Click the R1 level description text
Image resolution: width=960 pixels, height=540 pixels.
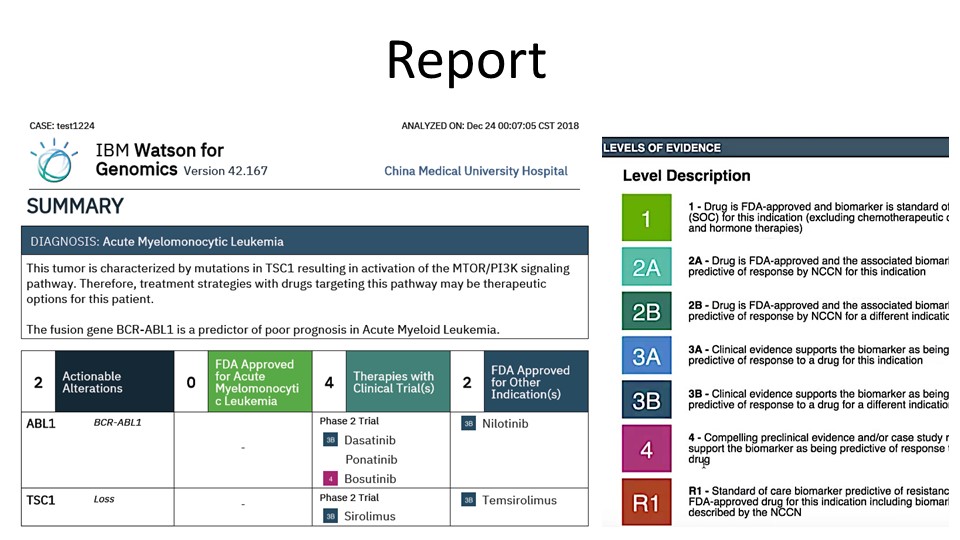coord(818,501)
